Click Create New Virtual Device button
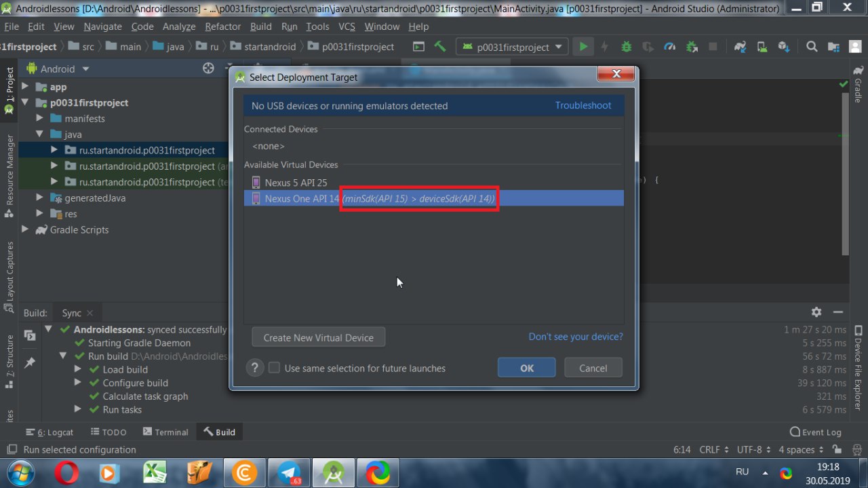The width and height of the screenshot is (868, 488). (x=319, y=337)
